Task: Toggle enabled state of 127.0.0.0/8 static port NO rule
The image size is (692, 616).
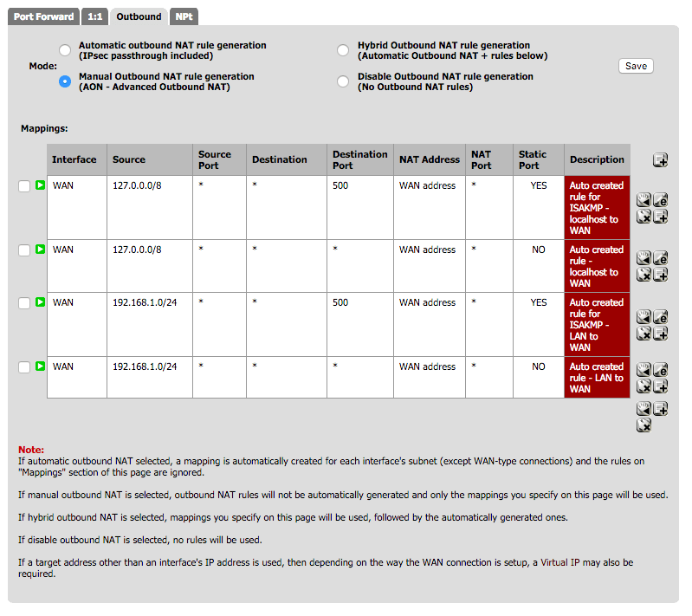Action: pyautogui.click(x=40, y=250)
